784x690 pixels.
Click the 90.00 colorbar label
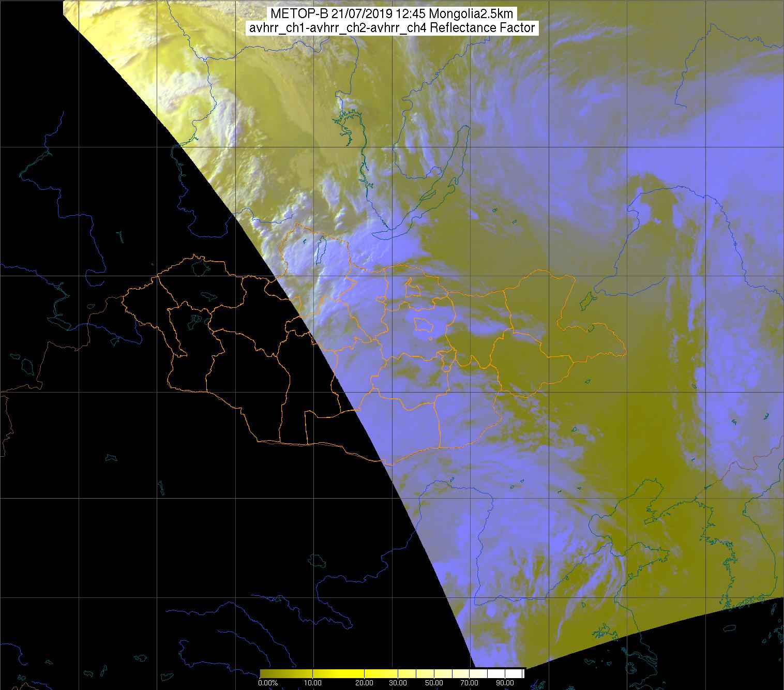[x=506, y=683]
